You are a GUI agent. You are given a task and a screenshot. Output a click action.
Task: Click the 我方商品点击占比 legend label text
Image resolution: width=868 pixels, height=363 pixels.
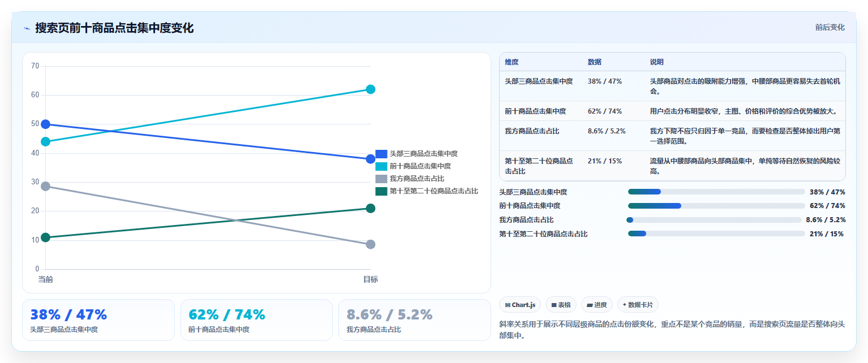pos(417,179)
